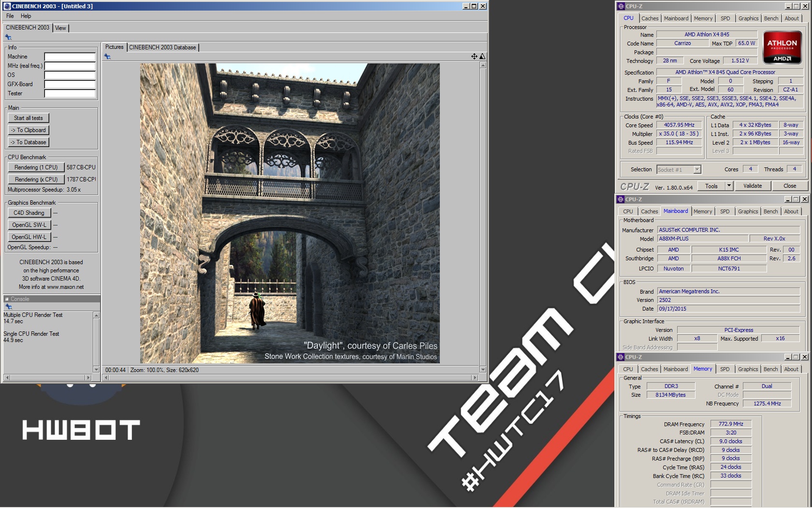Click the To Database button

tap(29, 142)
